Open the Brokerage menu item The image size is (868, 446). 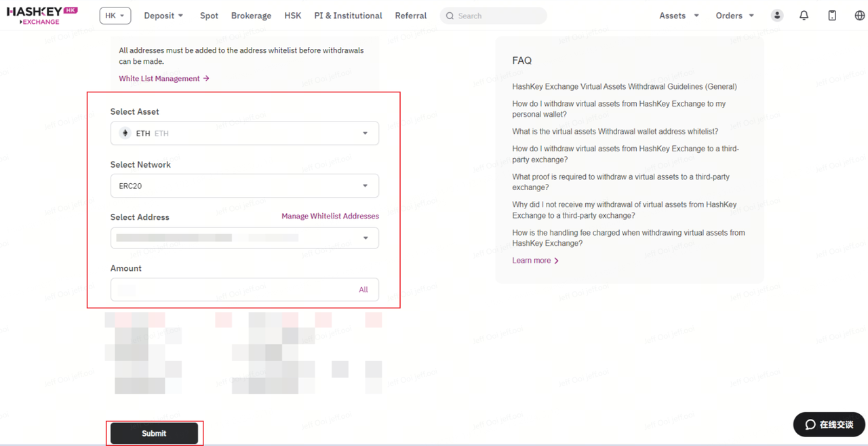tap(251, 16)
